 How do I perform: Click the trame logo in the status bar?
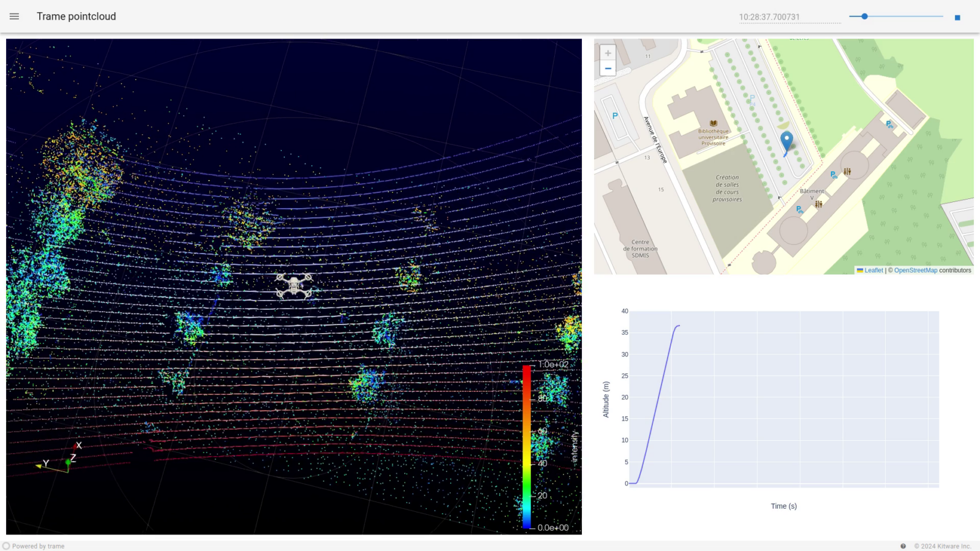(6, 545)
